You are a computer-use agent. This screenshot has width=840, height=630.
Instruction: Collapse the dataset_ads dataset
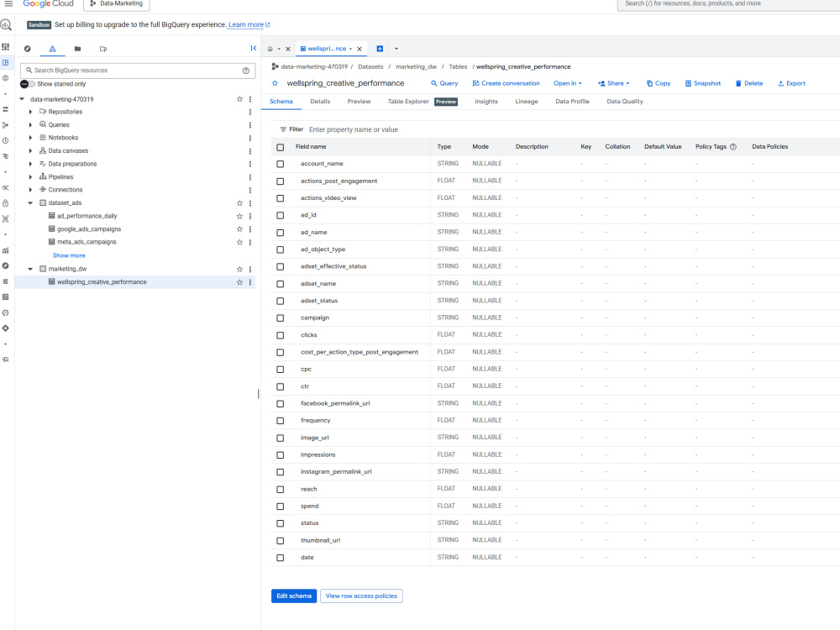[30, 203]
